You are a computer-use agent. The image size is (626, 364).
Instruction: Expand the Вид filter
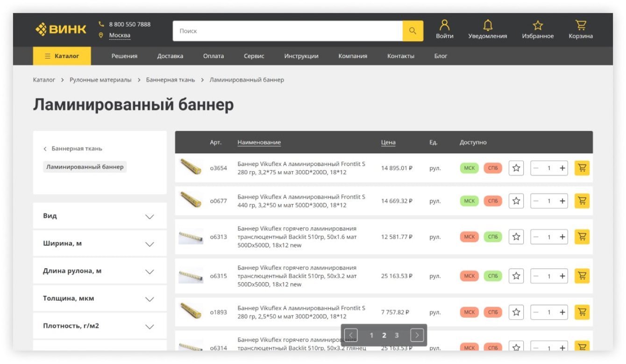[100, 216]
